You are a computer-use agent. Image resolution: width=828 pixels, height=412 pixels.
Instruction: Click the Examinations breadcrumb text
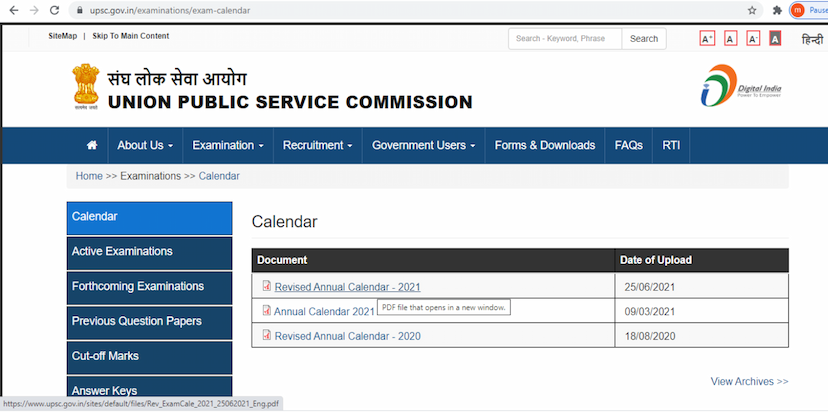coord(150,176)
